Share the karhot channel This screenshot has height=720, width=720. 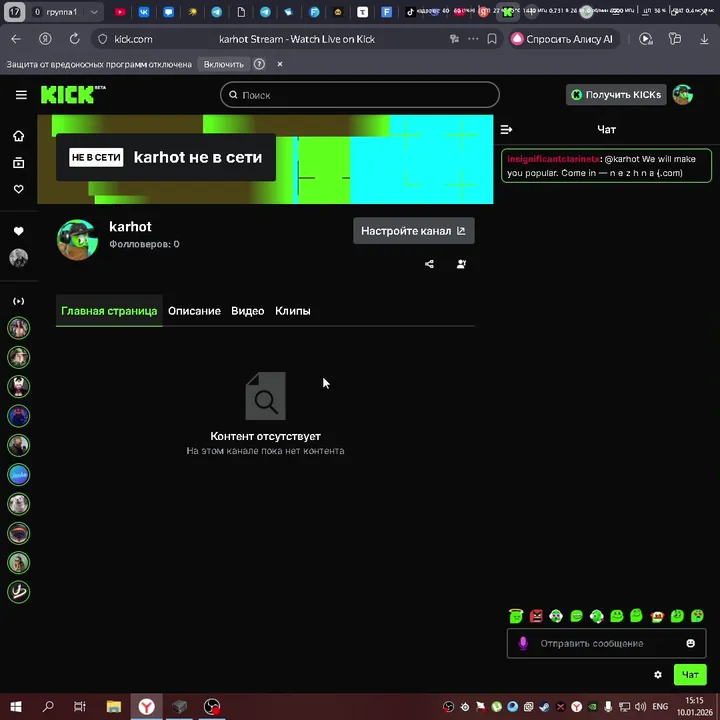[429, 264]
